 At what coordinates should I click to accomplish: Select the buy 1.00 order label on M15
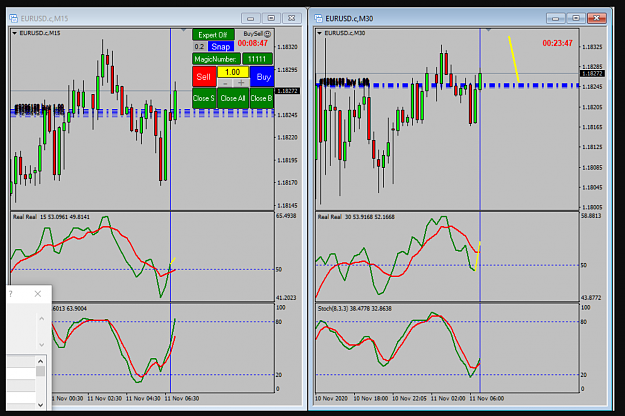[39, 108]
